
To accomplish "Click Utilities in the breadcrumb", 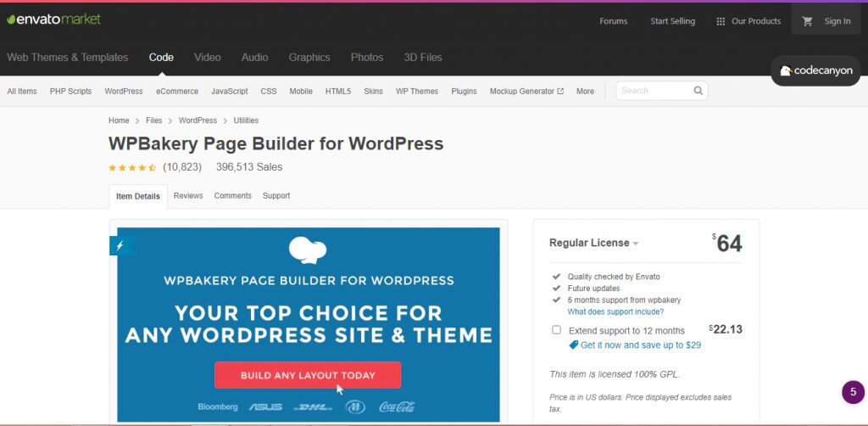I will [x=246, y=121].
